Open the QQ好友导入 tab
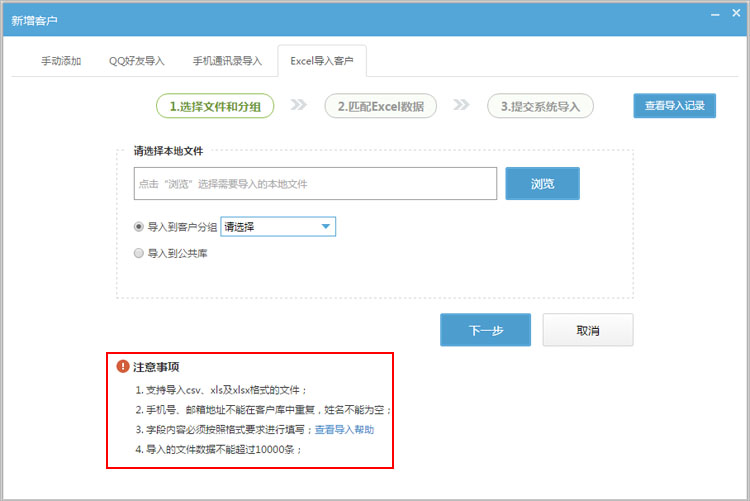The height and width of the screenshot is (501, 750). click(x=136, y=61)
